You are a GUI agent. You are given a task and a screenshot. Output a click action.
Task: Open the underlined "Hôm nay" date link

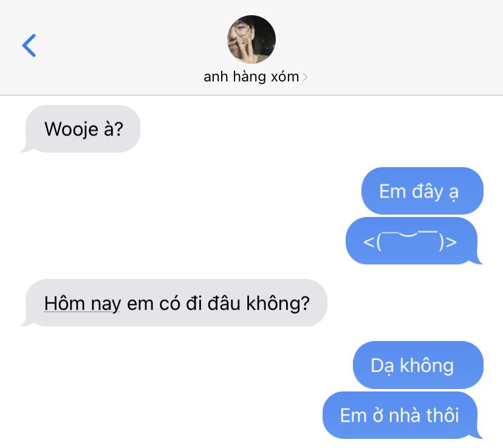tap(83, 303)
